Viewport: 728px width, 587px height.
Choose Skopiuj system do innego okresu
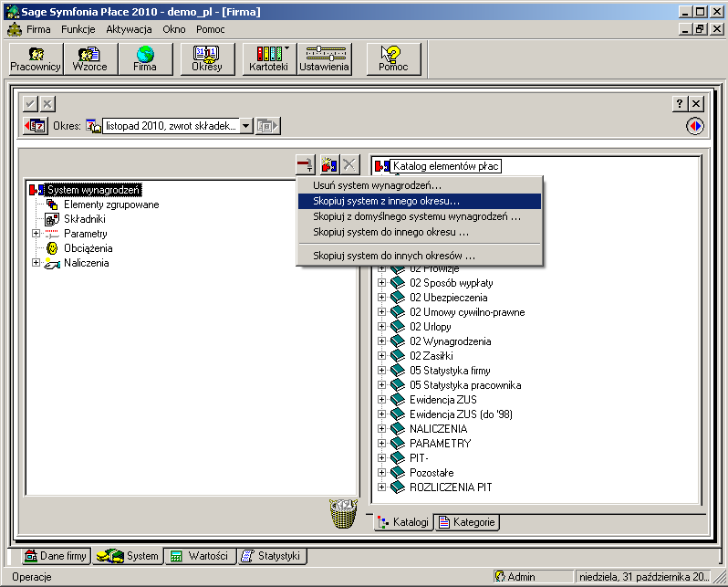pyautogui.click(x=420, y=232)
